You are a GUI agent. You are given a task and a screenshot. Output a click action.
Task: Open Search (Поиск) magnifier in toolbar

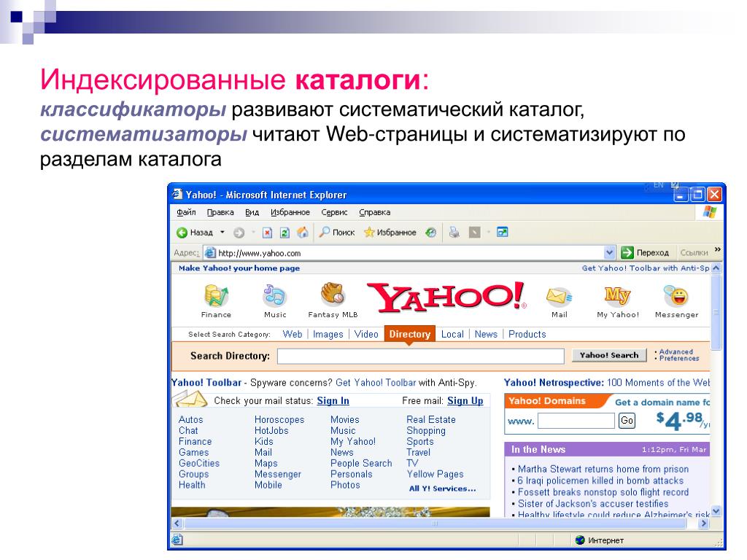(324, 232)
